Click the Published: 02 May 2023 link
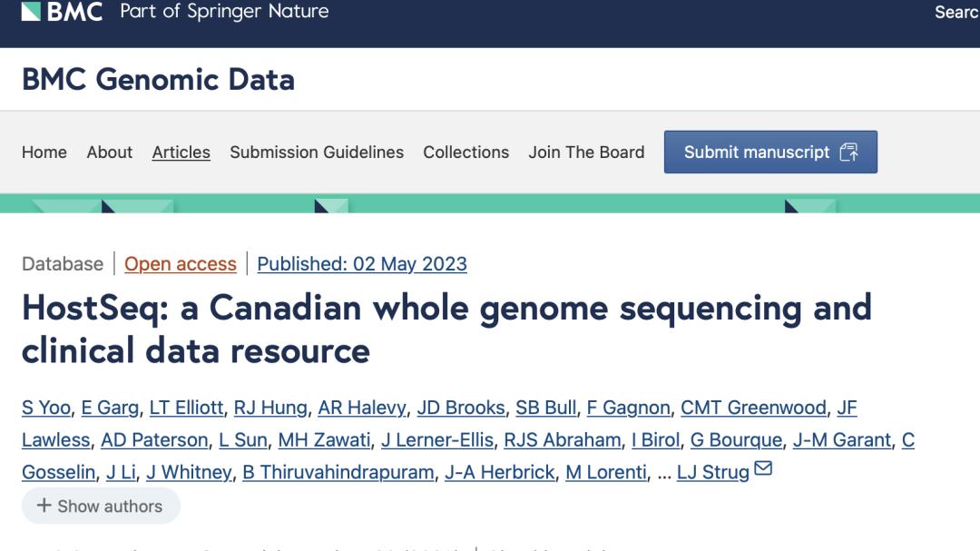 point(362,264)
